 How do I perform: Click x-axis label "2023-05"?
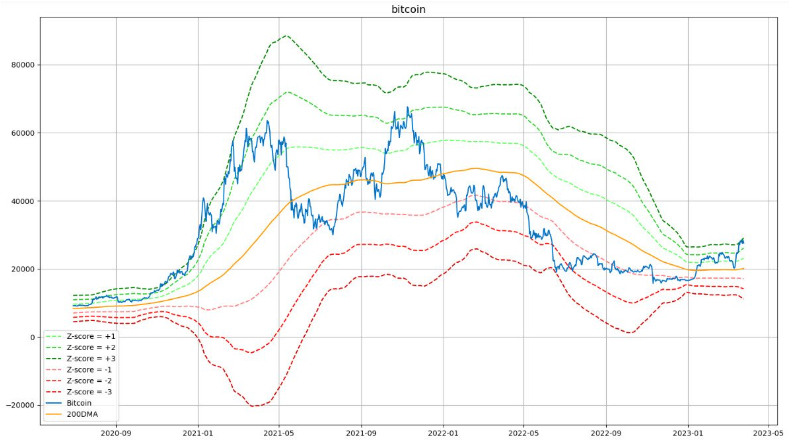769,433
